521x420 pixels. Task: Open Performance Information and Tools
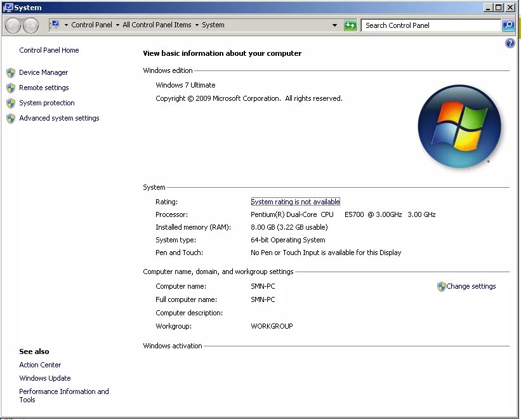pos(64,395)
